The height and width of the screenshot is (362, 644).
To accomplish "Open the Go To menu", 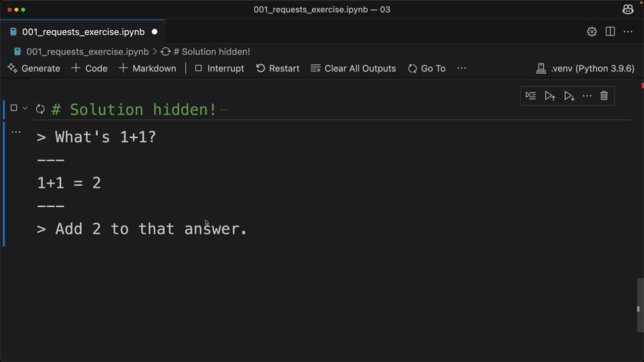I will pos(427,68).
